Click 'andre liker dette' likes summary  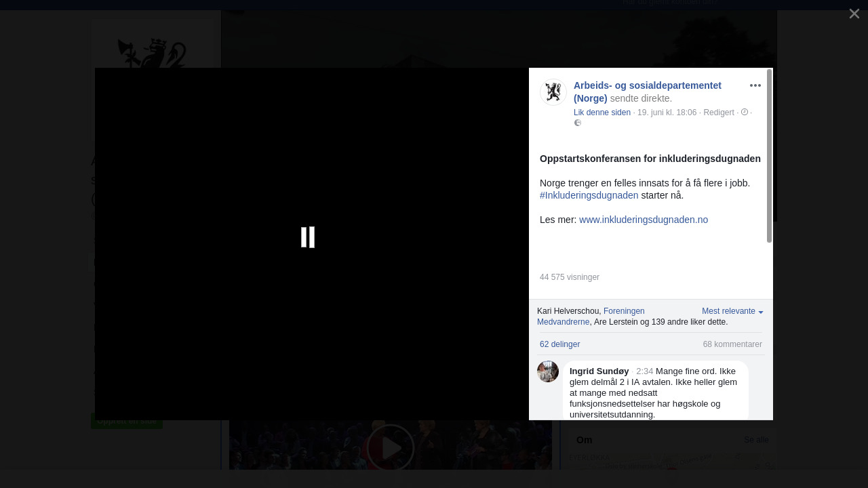pos(690,322)
